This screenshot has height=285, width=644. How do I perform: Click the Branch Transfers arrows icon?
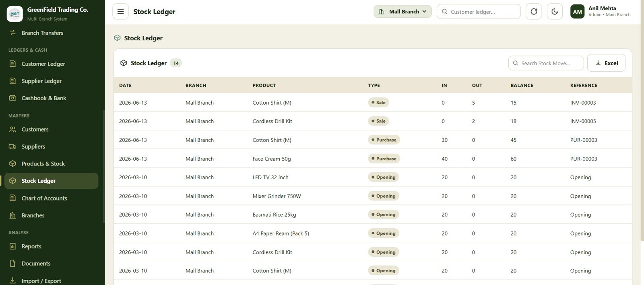[13, 33]
